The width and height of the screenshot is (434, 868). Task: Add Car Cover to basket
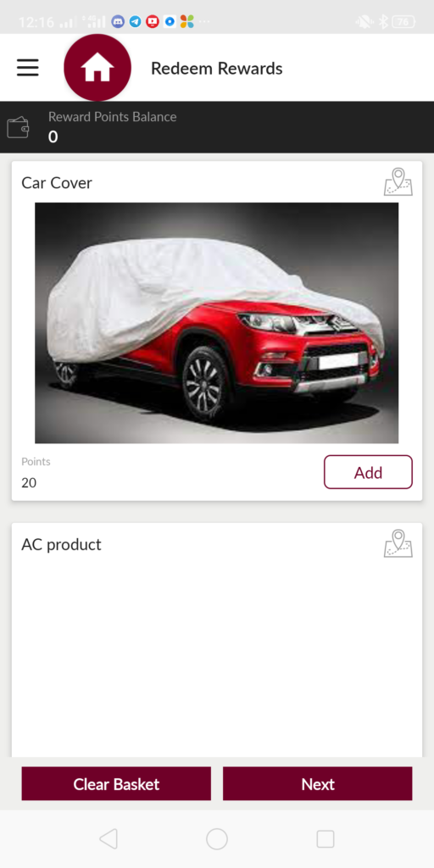(x=368, y=472)
